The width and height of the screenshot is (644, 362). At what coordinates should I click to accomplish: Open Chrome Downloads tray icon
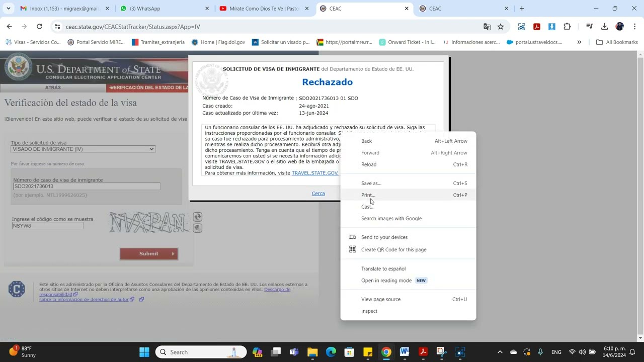coord(605,27)
